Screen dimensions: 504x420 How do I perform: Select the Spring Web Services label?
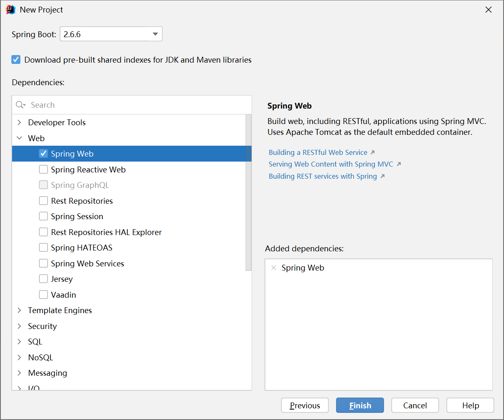87,263
